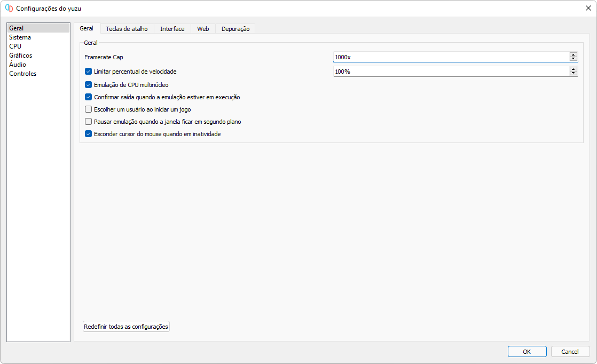Viewport: 597px width, 364px height.
Task: Close the Configurações do yuzu dialog
Action: pyautogui.click(x=588, y=9)
